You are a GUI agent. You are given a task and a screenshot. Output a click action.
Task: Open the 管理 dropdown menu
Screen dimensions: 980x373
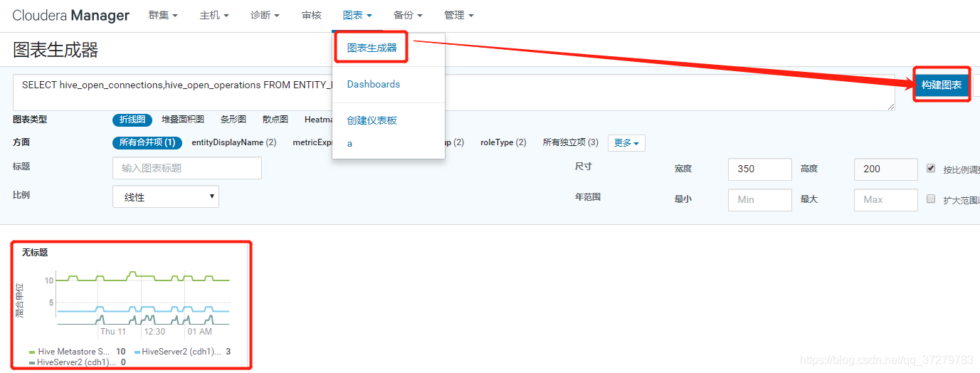tap(458, 15)
